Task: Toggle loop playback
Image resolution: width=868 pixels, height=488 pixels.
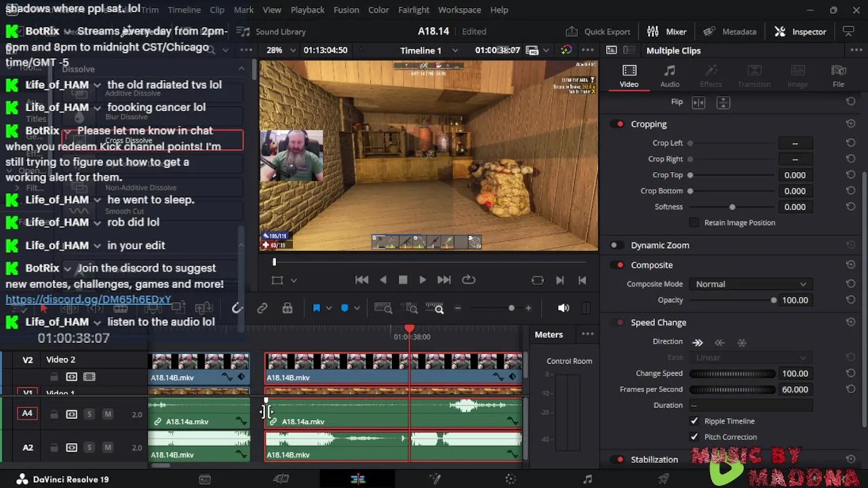Action: 469,280
